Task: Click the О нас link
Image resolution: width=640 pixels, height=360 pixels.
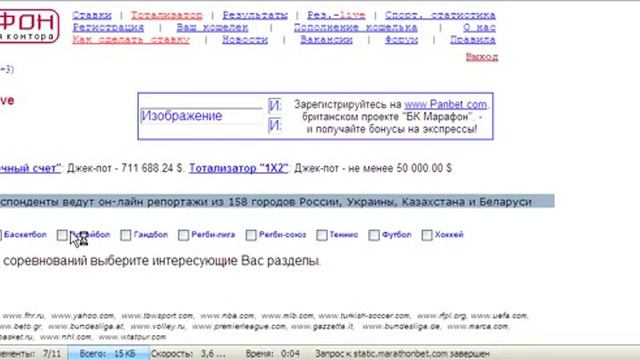Action: click(479, 27)
